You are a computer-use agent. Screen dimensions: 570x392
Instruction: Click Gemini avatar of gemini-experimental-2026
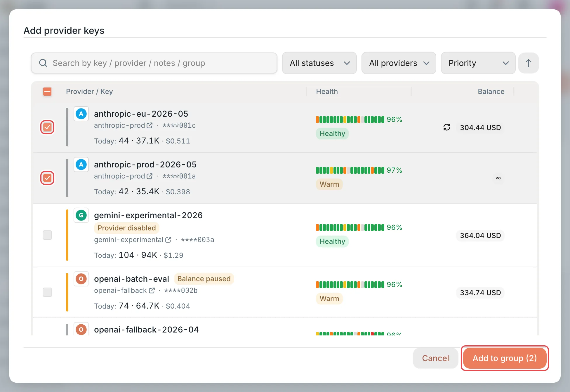[81, 215]
